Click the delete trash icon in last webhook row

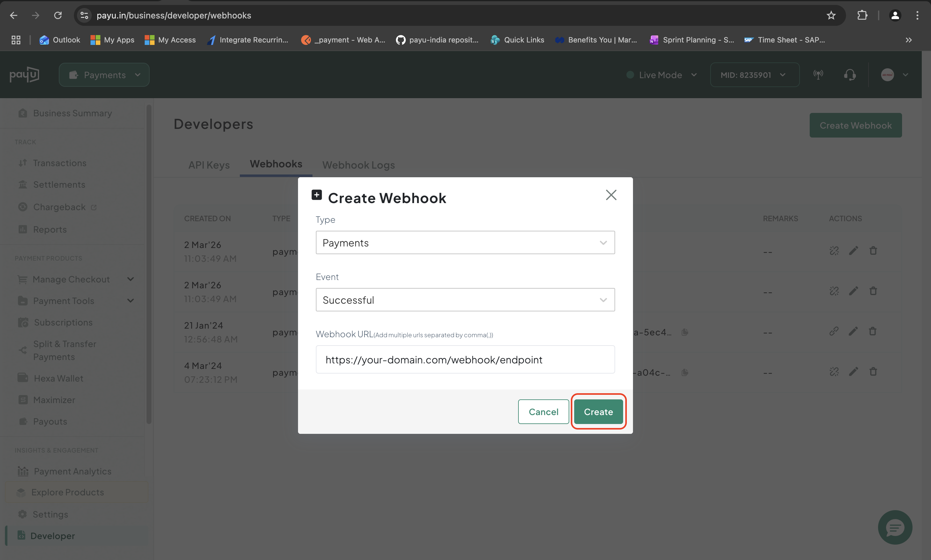(873, 372)
